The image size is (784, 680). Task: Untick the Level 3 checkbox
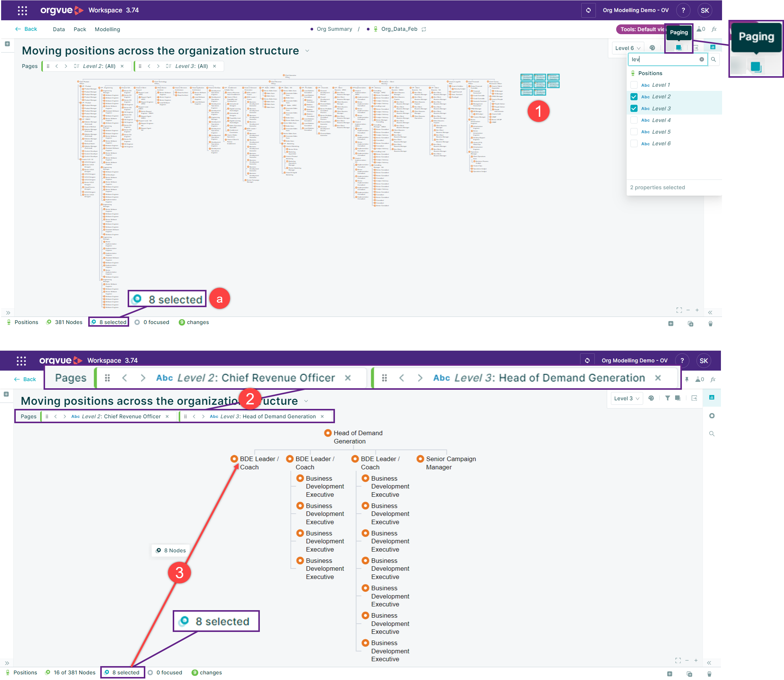pyautogui.click(x=633, y=109)
